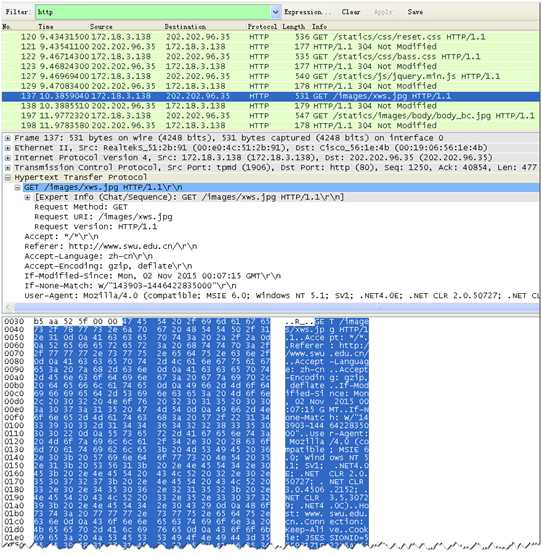
Task: Select the Request URI field
Action: [x=103, y=217]
